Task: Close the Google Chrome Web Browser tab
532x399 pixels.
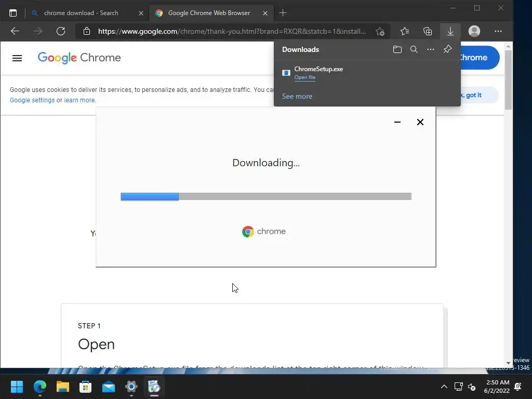Action: click(265, 13)
